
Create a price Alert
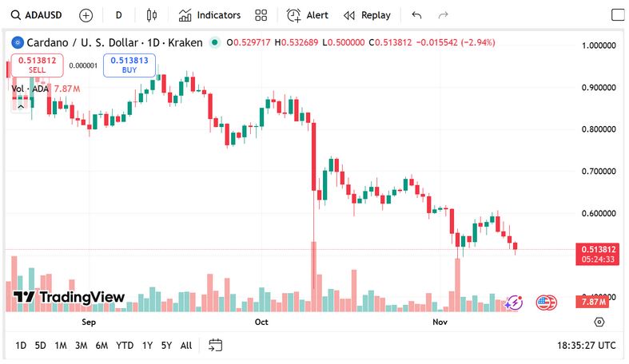click(x=308, y=15)
